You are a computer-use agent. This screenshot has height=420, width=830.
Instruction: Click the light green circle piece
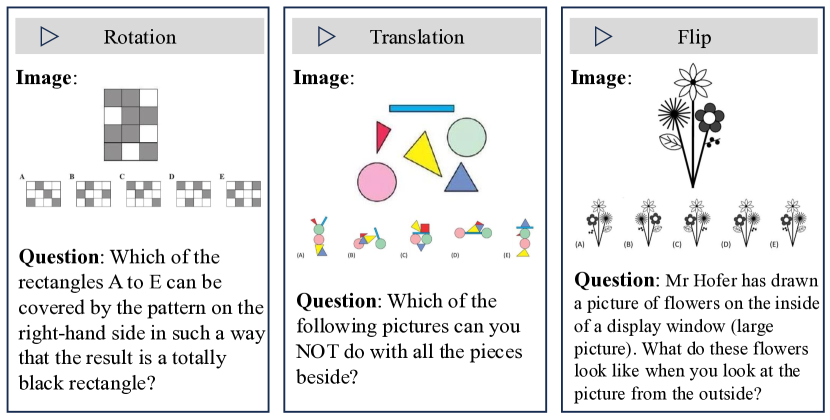(x=467, y=137)
